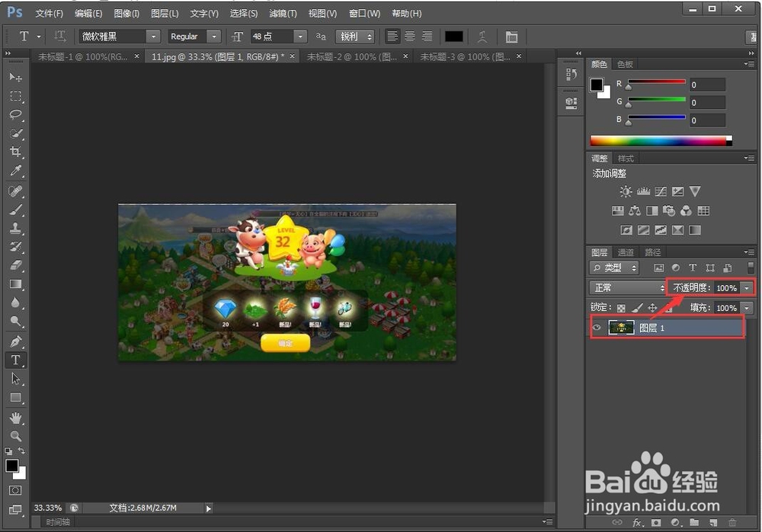
Task: Open the Layers panel flyout menu
Action: [x=749, y=252]
